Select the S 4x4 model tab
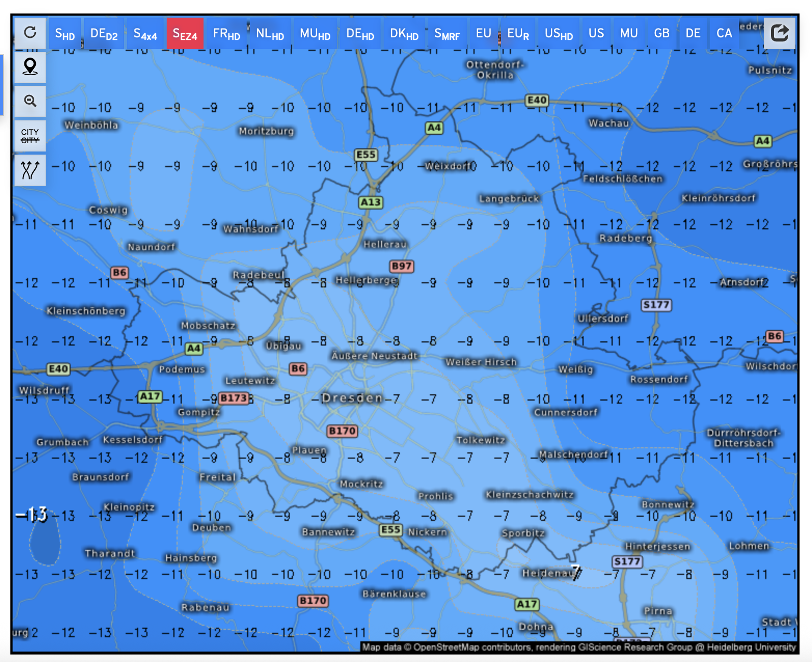 click(145, 34)
